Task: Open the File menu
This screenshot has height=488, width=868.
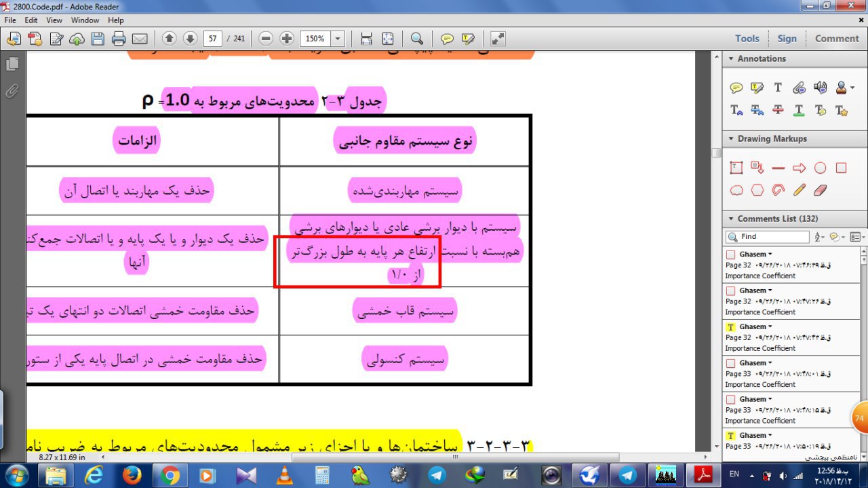Action: [10, 20]
